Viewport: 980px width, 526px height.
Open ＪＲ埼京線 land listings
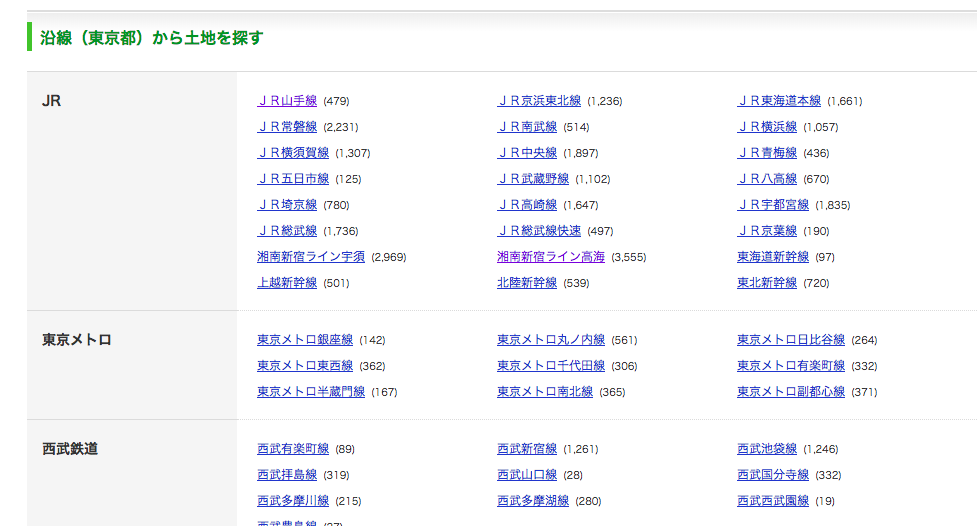pyautogui.click(x=287, y=205)
